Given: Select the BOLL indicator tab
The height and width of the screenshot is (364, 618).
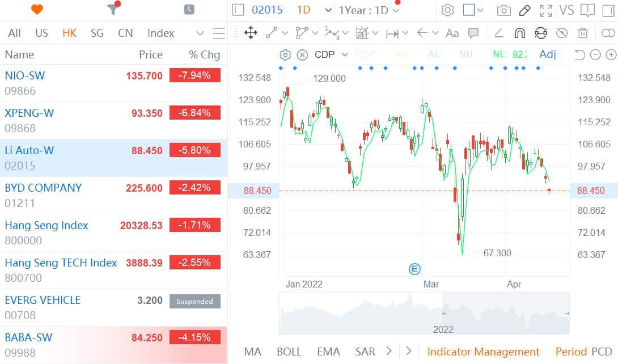Looking at the screenshot, I should click(289, 352).
